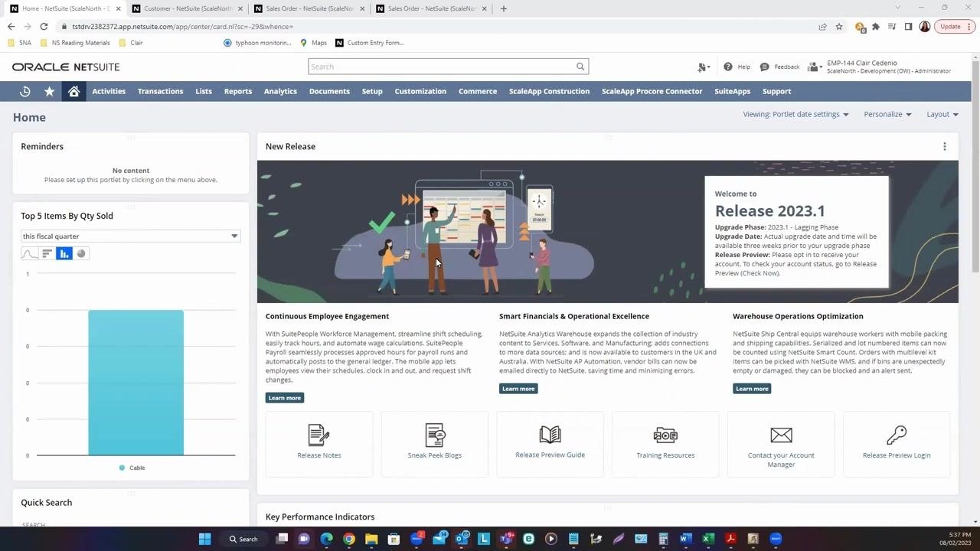This screenshot has height=551, width=980.
Task: Open a new browser tab
Action: pyautogui.click(x=503, y=8)
